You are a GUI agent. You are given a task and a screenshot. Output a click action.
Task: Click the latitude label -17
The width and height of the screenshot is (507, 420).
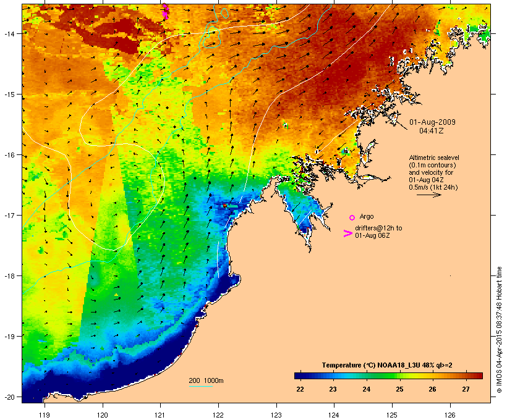coord(9,215)
